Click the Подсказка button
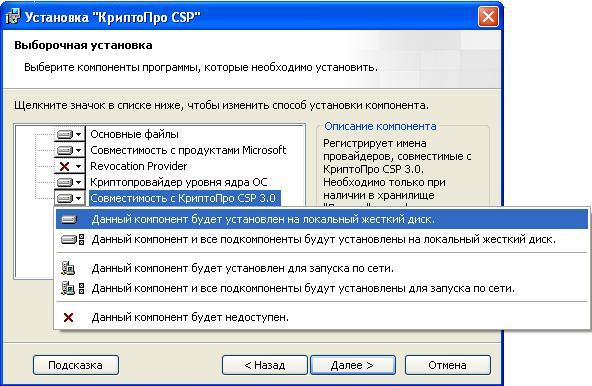The height and width of the screenshot is (386, 592). [76, 365]
